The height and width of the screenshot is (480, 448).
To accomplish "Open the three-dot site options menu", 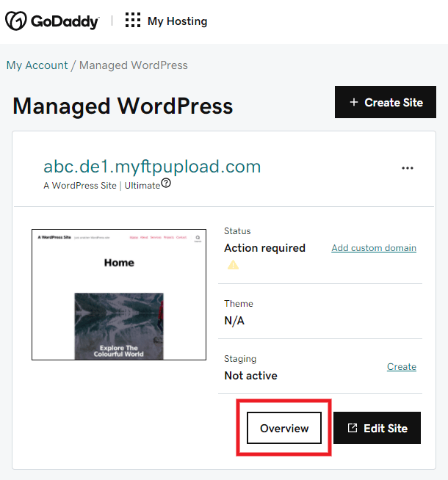I will 408,168.
